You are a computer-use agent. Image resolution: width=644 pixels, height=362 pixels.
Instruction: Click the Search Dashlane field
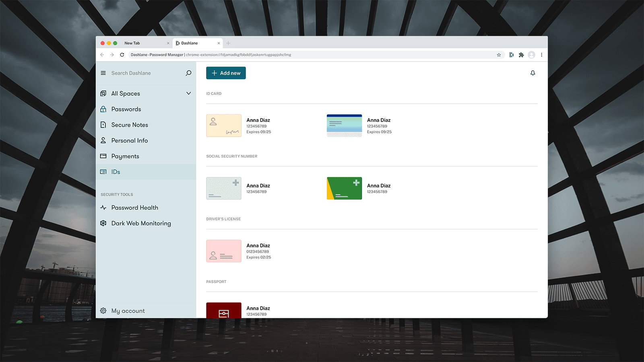coord(147,73)
